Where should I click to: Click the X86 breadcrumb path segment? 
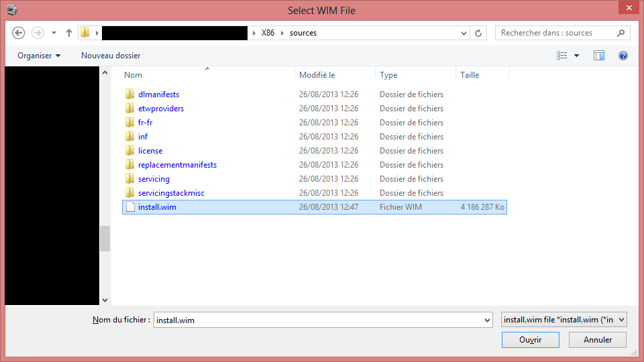click(268, 33)
